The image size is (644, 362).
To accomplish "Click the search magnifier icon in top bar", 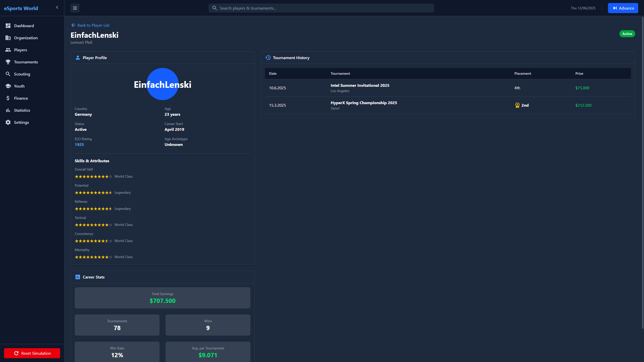I will pyautogui.click(x=215, y=8).
